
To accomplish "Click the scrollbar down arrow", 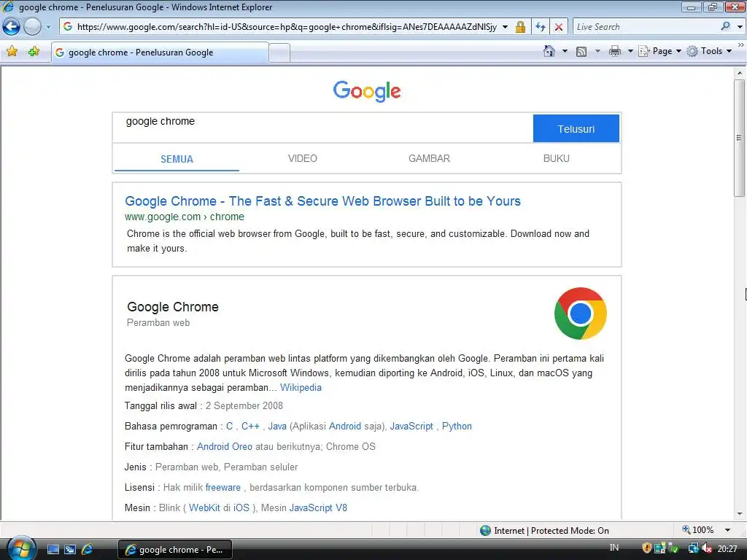I will point(740,514).
